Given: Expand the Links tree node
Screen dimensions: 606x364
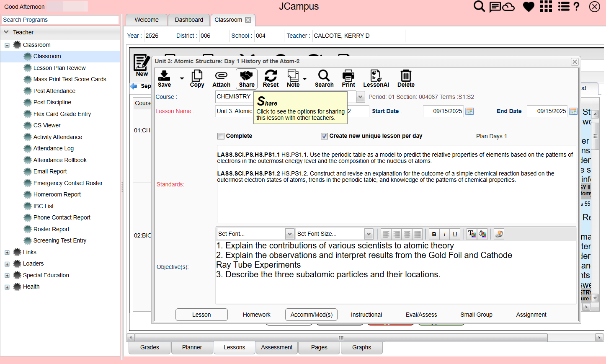Looking at the screenshot, I should coord(7,253).
